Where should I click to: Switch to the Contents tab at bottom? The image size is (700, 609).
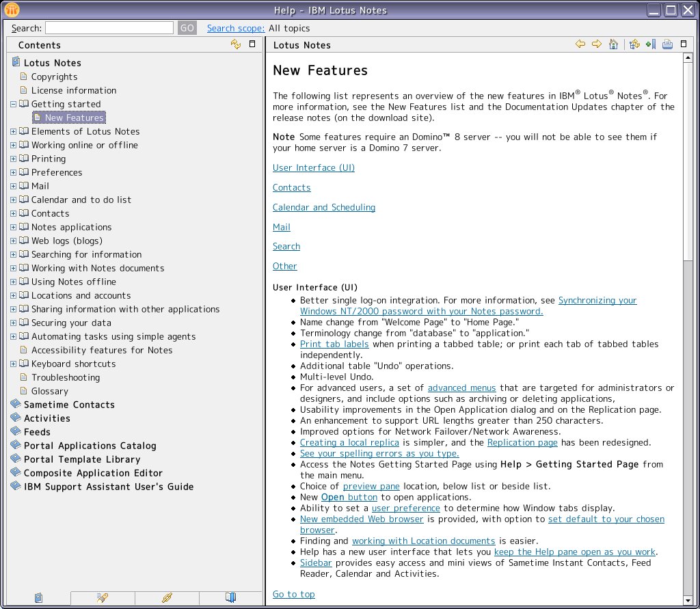[x=38, y=597]
